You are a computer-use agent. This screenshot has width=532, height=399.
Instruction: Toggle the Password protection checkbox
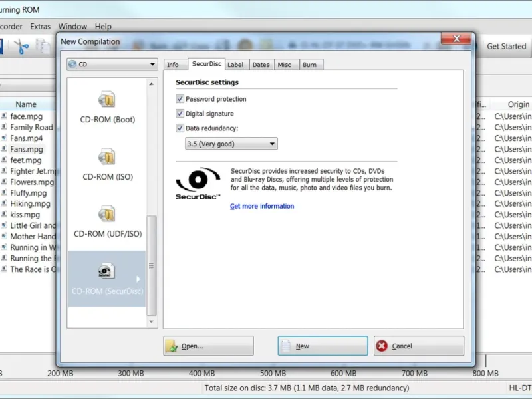coord(180,98)
